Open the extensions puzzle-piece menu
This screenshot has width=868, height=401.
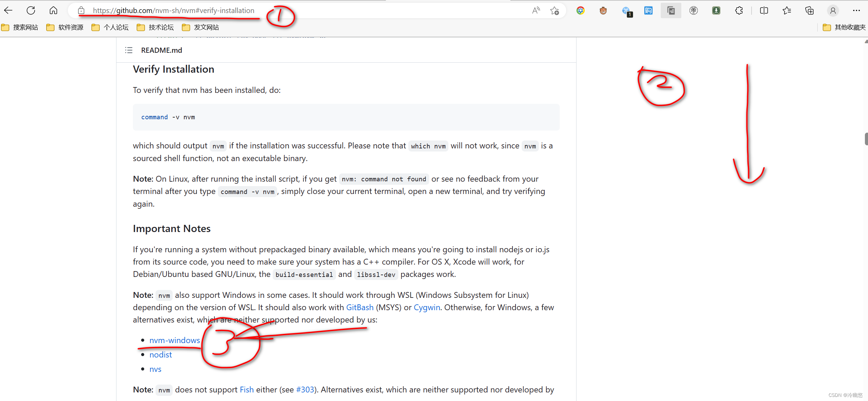(739, 11)
